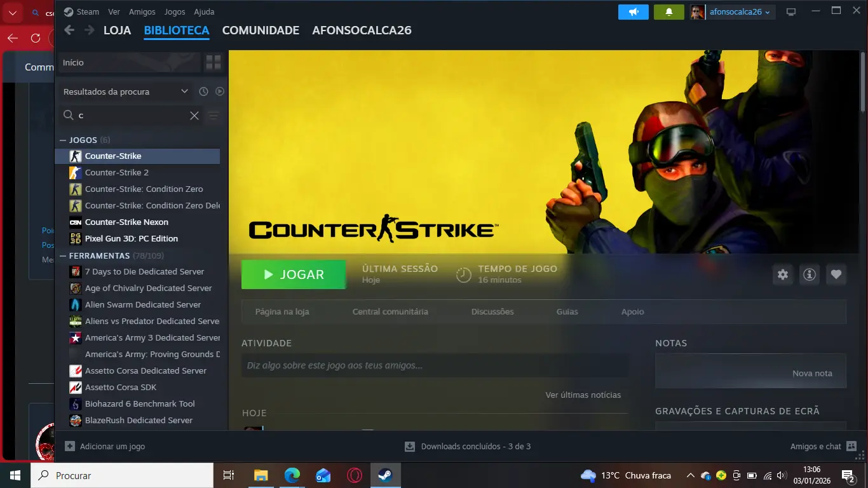The width and height of the screenshot is (868, 488).
Task: Click the Steam announcements megaphone icon
Action: [x=634, y=12]
